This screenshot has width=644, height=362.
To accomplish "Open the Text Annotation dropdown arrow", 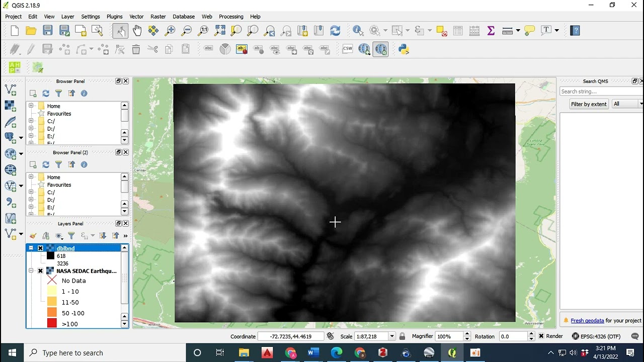I will coord(556,31).
